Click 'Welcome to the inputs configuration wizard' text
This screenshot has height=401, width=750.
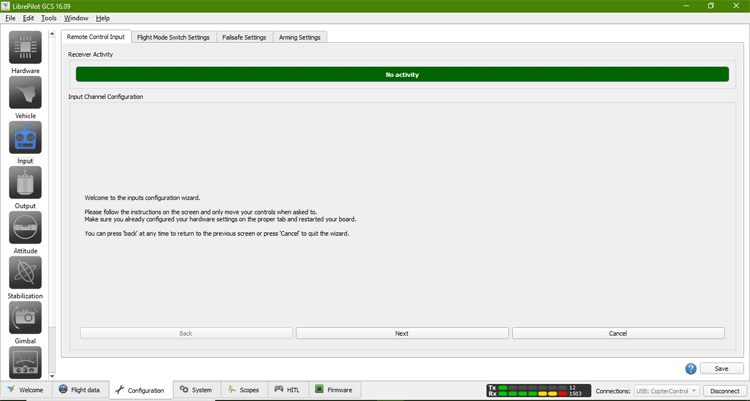point(143,198)
